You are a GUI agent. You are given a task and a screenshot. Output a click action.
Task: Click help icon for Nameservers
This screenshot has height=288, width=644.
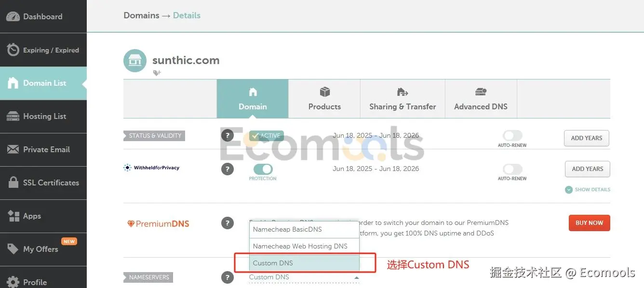[x=227, y=277]
